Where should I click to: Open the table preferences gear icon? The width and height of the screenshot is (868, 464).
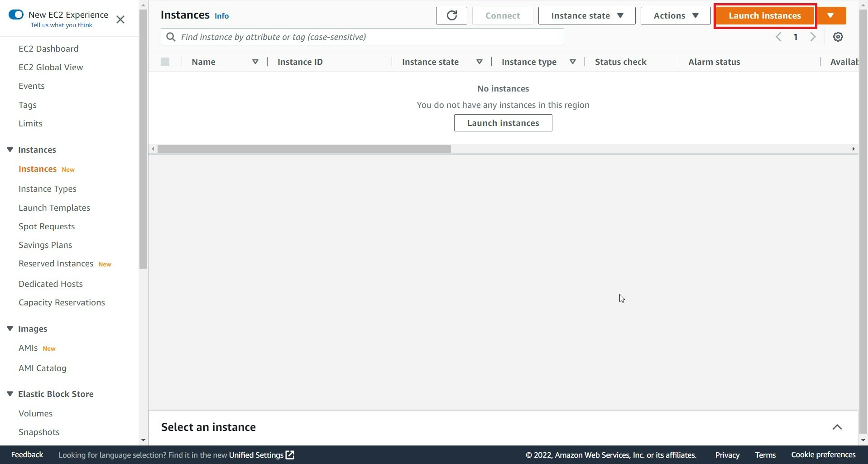click(838, 37)
